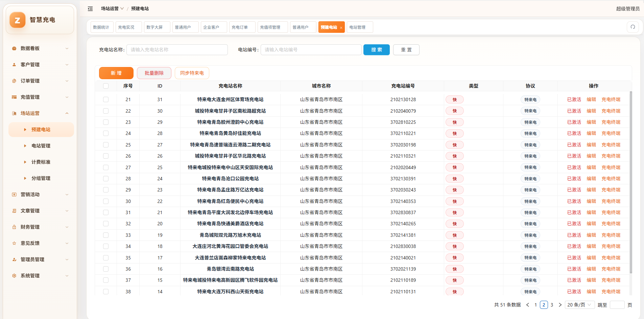Click the 管理员管理 sidebar icon
This screenshot has width=644, height=319.
click(x=14, y=259)
